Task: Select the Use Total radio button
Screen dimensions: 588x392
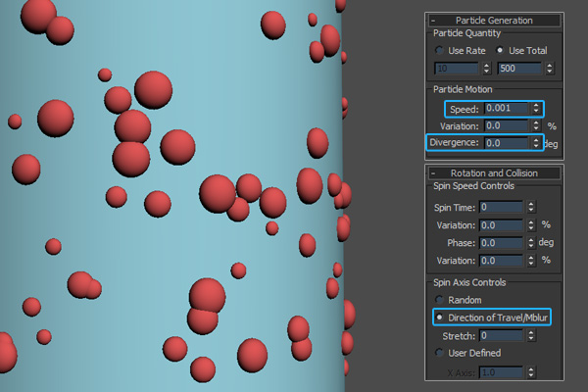Action: coord(502,51)
